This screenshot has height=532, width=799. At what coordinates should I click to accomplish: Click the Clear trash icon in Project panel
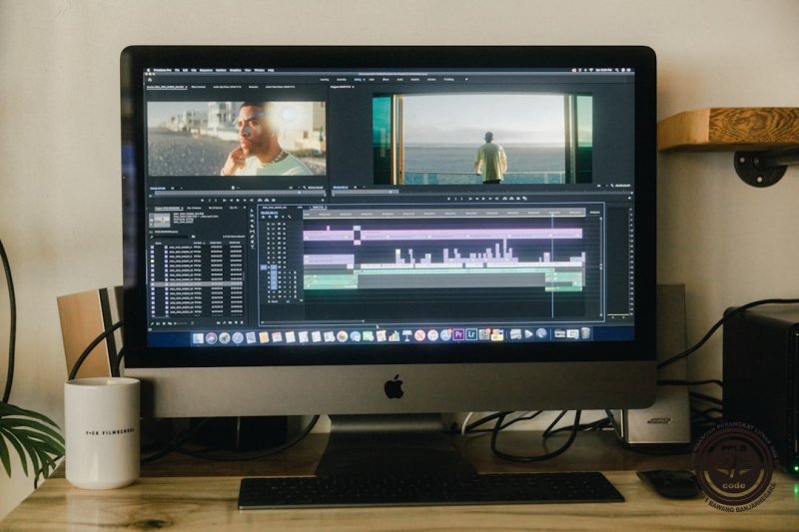(x=242, y=322)
